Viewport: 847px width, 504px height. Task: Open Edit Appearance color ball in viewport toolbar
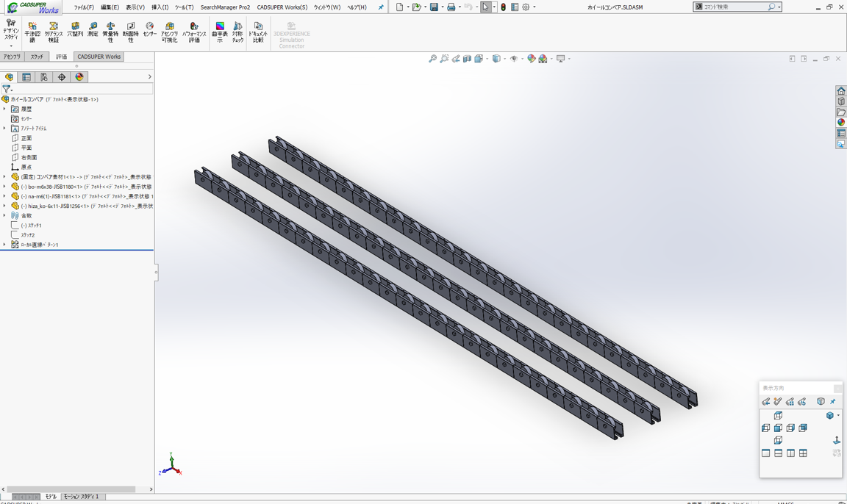coord(532,59)
